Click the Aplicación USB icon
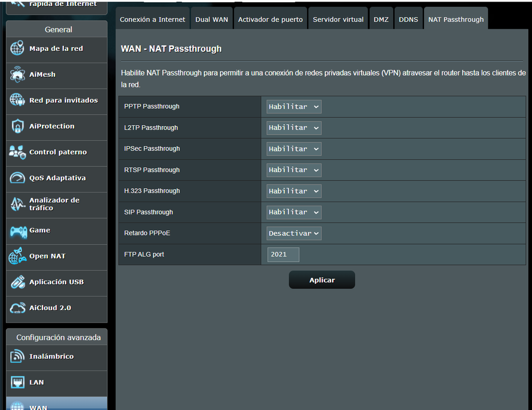Image resolution: width=532 pixels, height=410 pixels. click(17, 282)
